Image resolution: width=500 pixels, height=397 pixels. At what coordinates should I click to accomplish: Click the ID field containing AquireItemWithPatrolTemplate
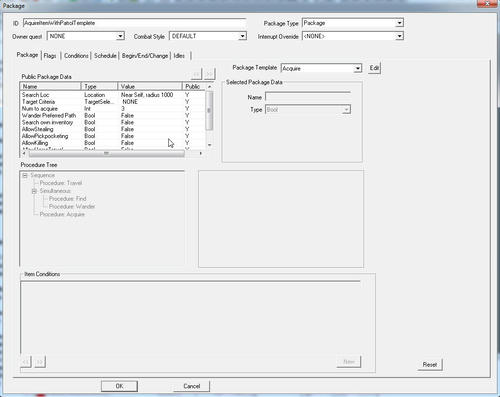(x=134, y=23)
